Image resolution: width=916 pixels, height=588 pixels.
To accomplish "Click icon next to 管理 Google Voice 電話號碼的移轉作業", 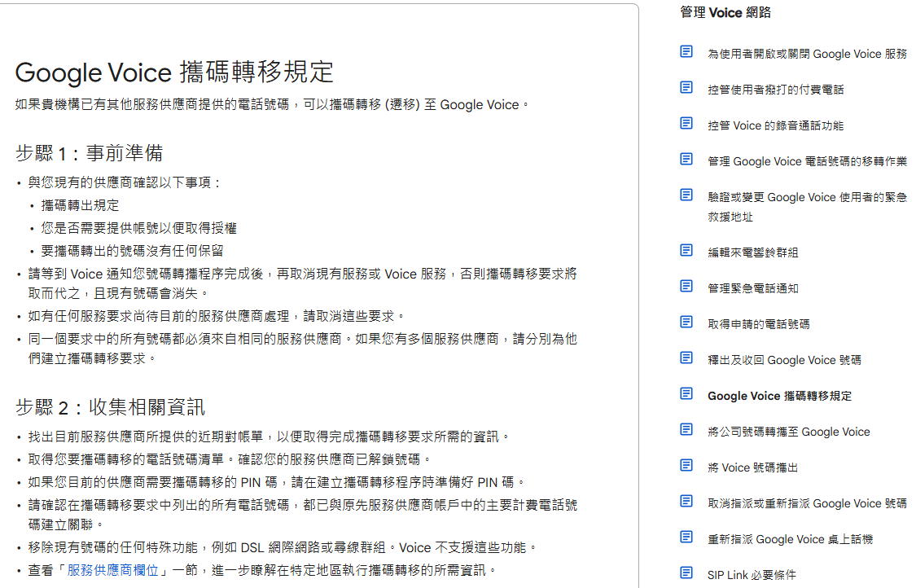I will (x=685, y=160).
